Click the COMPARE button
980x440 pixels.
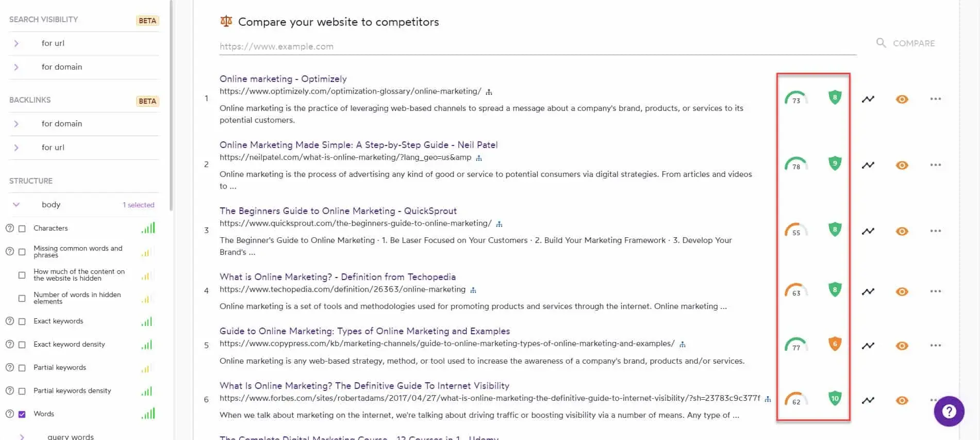pos(906,43)
